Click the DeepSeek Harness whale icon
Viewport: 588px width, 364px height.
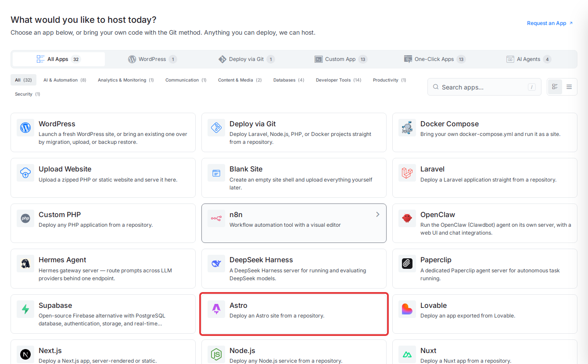point(216,264)
